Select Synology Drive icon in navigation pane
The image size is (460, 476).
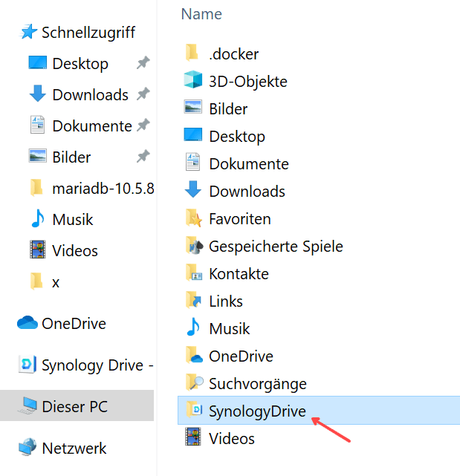[27, 365]
